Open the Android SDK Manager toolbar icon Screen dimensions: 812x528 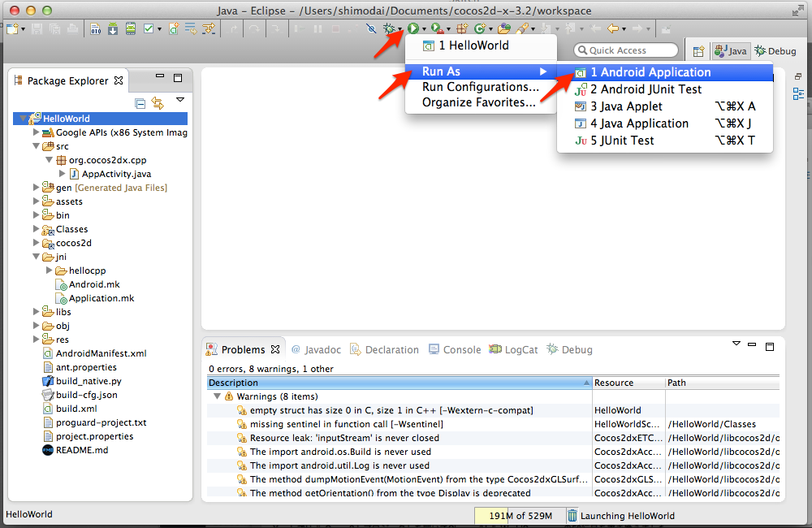pos(113,28)
